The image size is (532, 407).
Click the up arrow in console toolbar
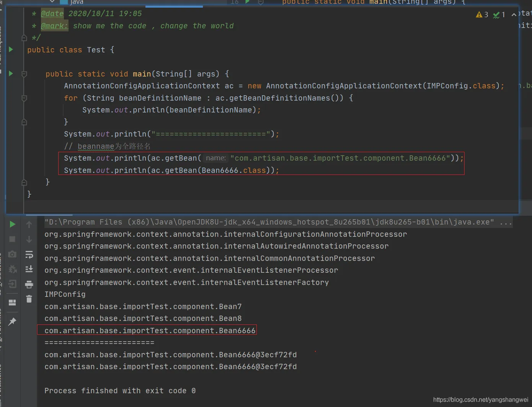[29, 225]
